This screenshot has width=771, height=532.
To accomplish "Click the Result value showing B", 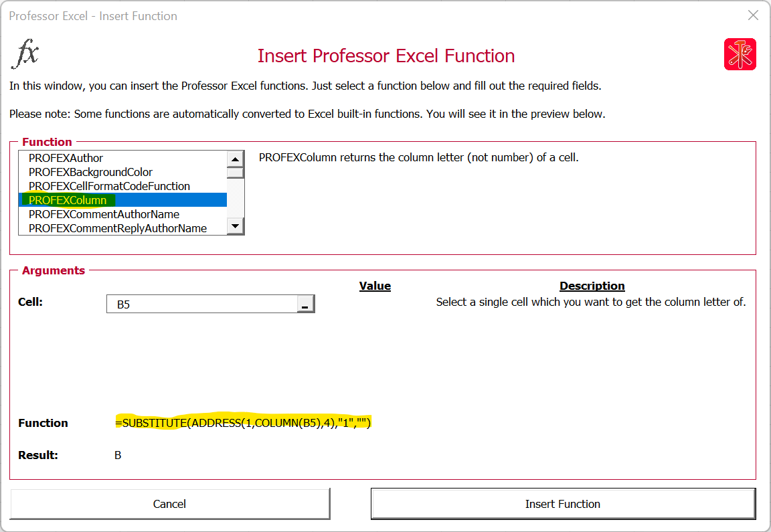I will (118, 454).
